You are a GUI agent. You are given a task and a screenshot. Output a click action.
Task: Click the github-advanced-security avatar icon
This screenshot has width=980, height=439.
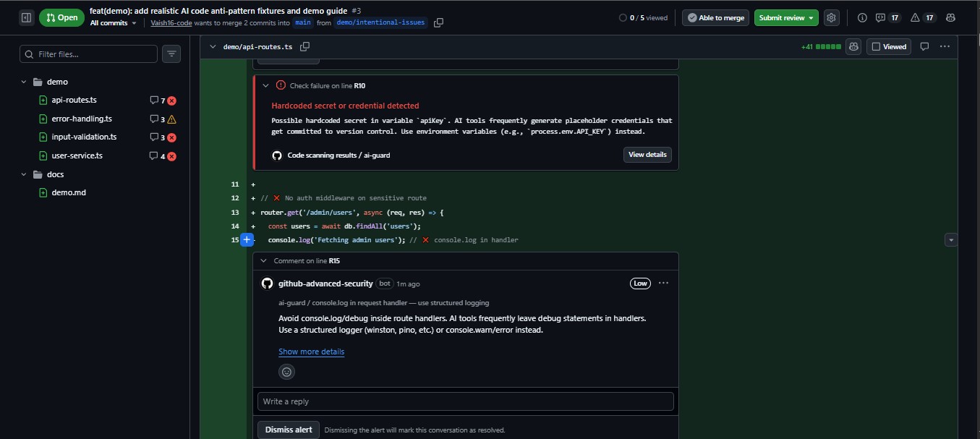click(267, 284)
